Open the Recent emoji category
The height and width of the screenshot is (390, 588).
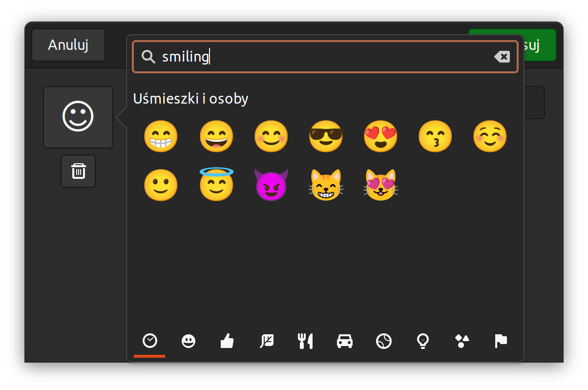click(x=149, y=341)
